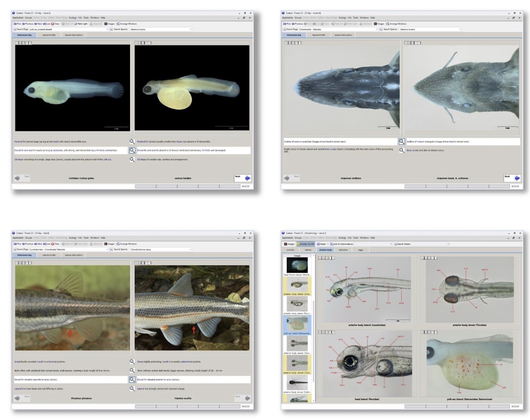Image resolution: width=530 pixels, height=420 pixels.
Task: Click magnifier beside the 'Pectoral fin' row, Larva-I window
Action: (x=132, y=141)
